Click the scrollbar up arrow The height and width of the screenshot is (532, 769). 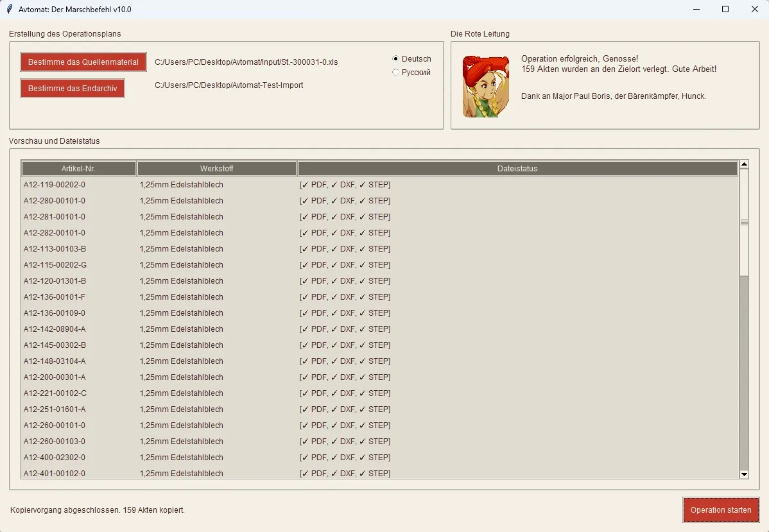[x=744, y=164]
